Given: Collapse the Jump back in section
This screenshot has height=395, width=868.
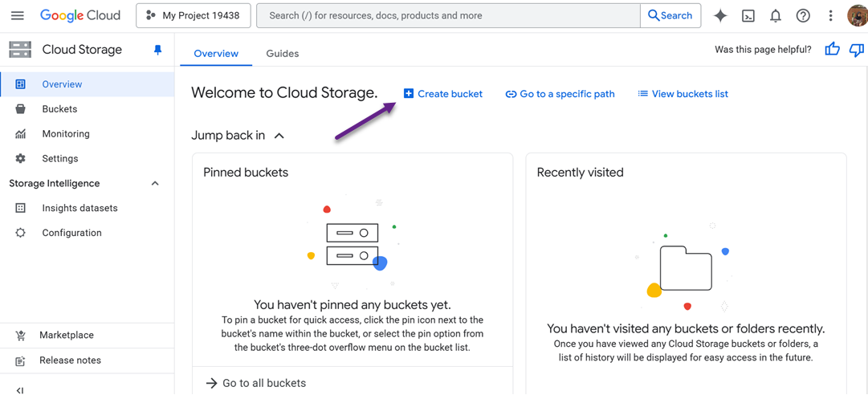Looking at the screenshot, I should (279, 136).
